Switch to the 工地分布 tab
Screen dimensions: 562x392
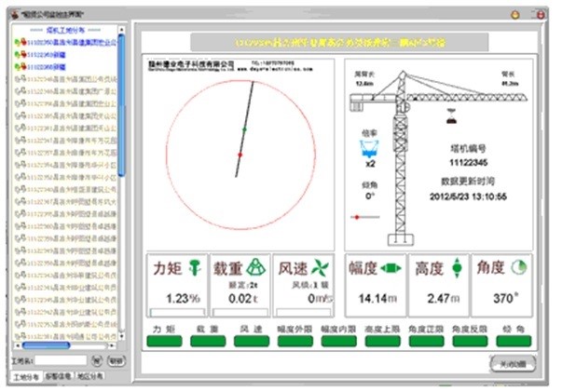pyautogui.click(x=25, y=376)
